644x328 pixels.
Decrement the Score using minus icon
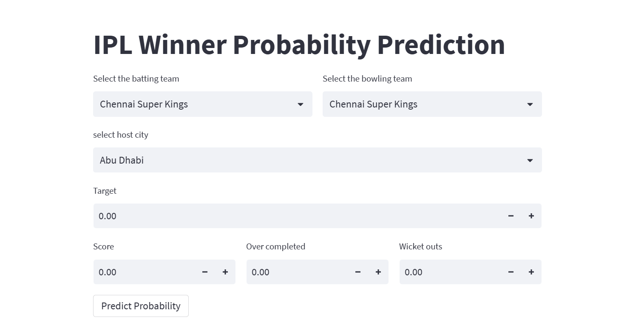tap(204, 272)
